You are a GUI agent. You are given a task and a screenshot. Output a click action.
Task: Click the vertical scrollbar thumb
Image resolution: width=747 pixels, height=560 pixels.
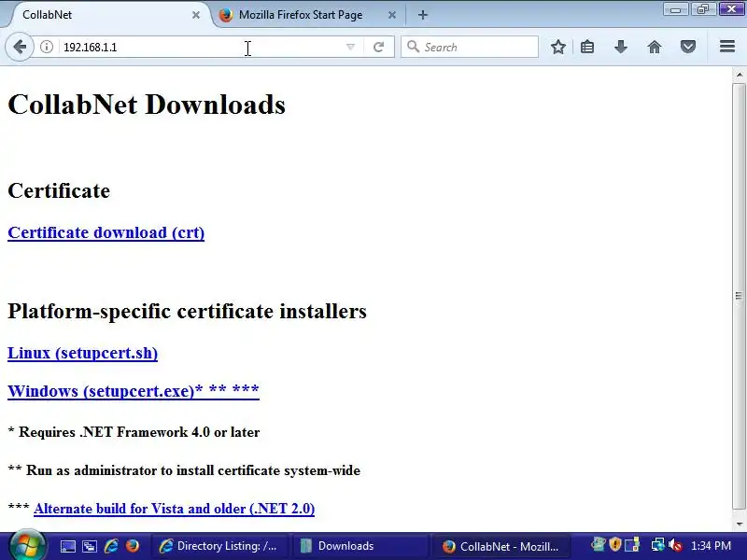(x=739, y=296)
